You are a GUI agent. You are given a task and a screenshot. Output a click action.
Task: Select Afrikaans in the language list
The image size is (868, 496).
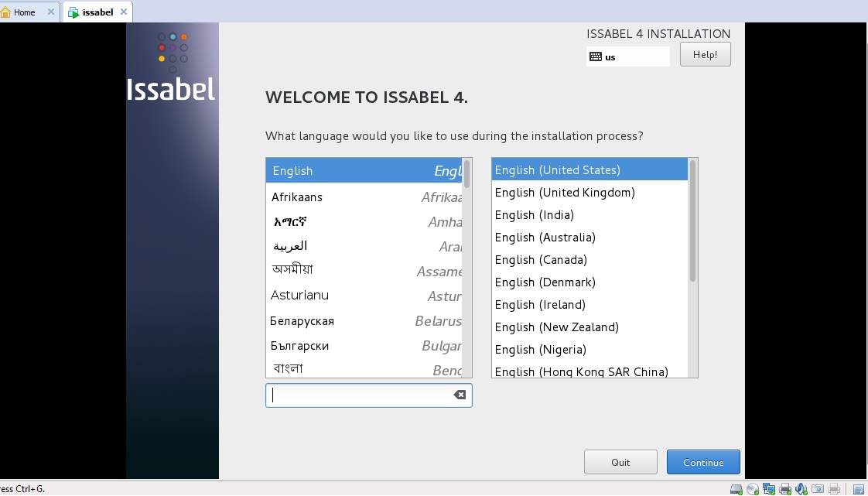(364, 197)
